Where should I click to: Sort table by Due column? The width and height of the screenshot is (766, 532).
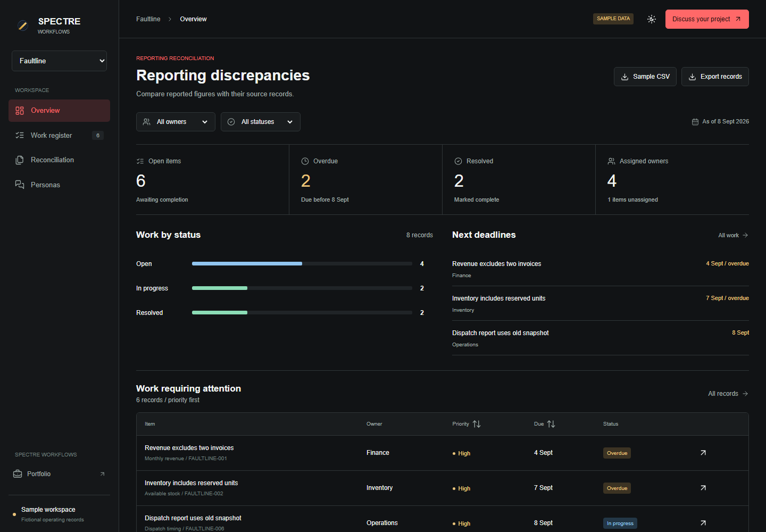click(544, 424)
